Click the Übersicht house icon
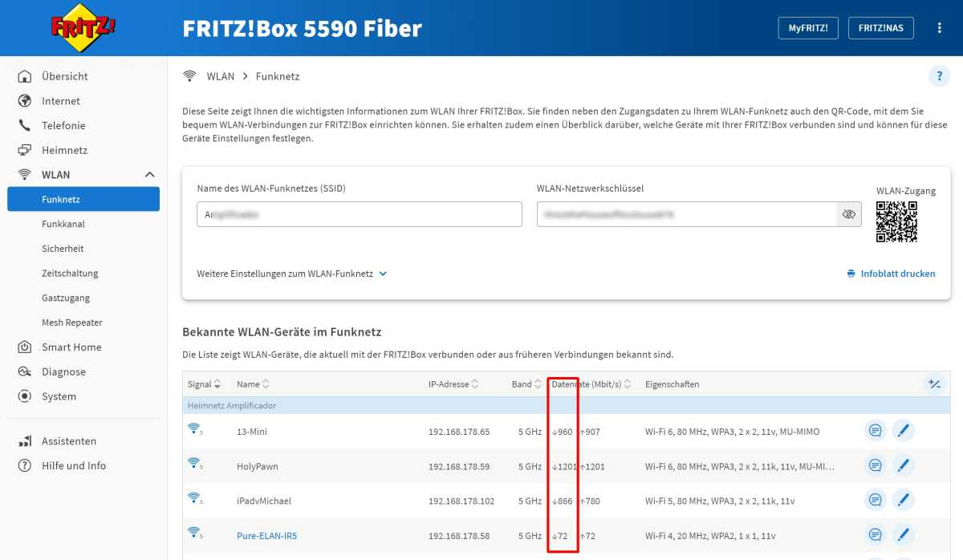The height and width of the screenshot is (560, 963). (25, 76)
